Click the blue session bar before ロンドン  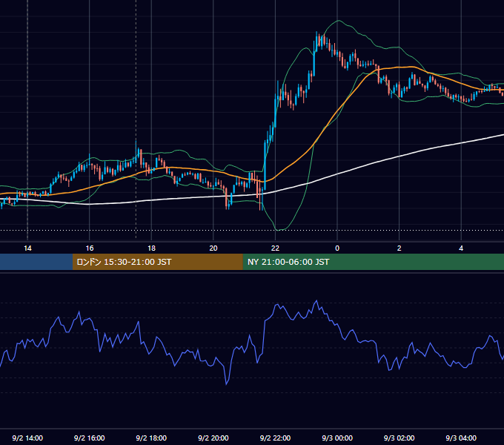click(36, 262)
